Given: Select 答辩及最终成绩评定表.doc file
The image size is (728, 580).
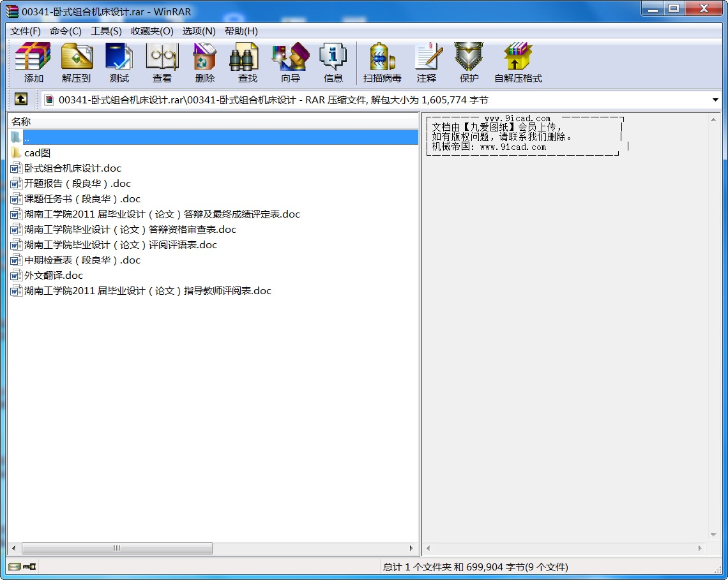Looking at the screenshot, I should coord(162,214).
